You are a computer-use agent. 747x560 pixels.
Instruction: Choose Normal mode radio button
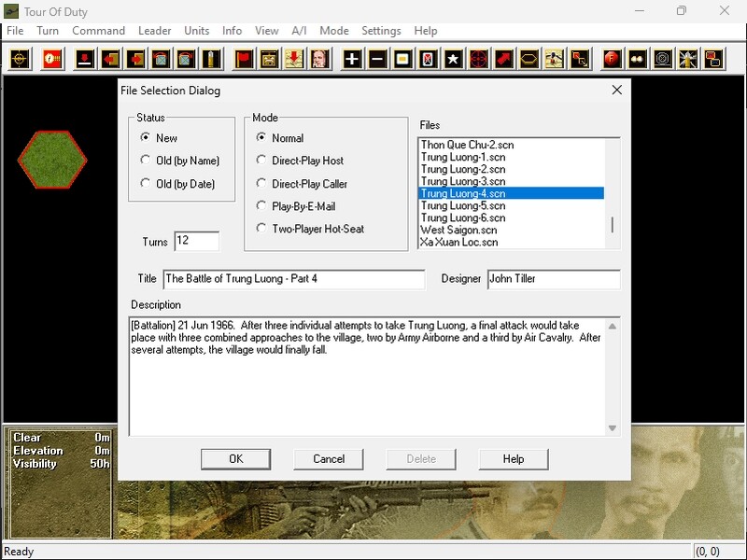pyautogui.click(x=261, y=137)
